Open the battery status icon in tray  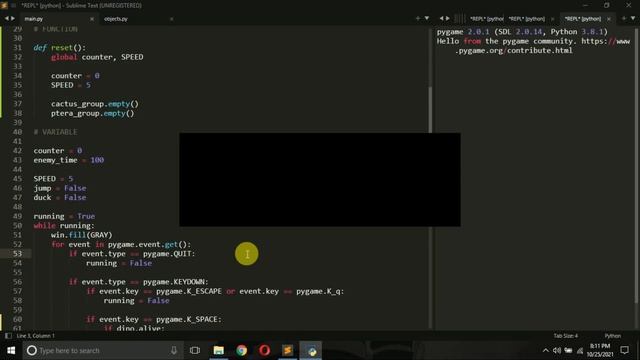click(568, 350)
